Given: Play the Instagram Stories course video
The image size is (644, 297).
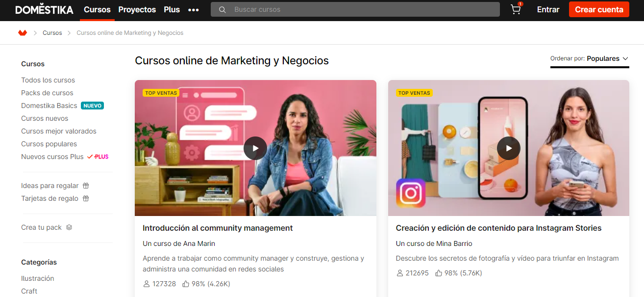Looking at the screenshot, I should tap(509, 148).
